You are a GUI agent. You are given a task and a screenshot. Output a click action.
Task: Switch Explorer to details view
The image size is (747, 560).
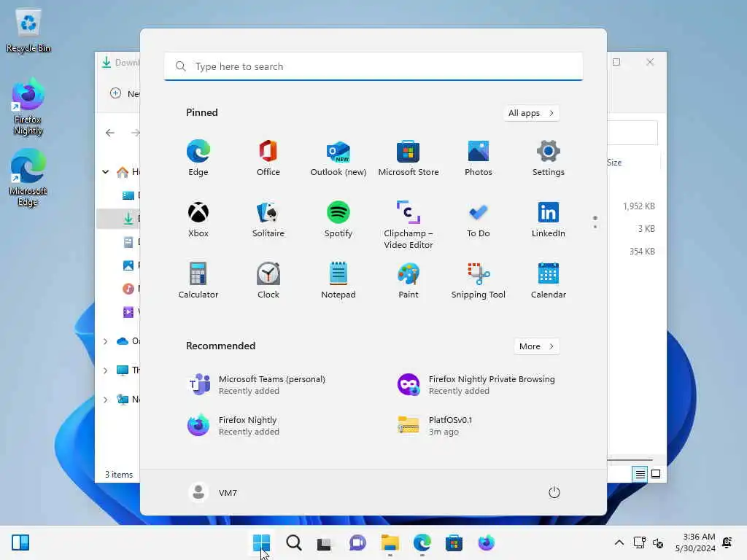[x=640, y=474]
